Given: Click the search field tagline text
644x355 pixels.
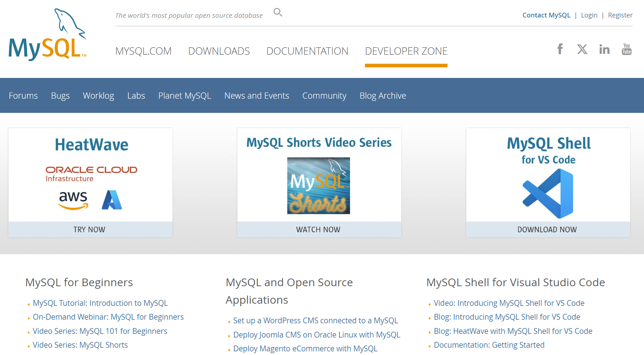Looking at the screenshot, I should click(x=189, y=15).
